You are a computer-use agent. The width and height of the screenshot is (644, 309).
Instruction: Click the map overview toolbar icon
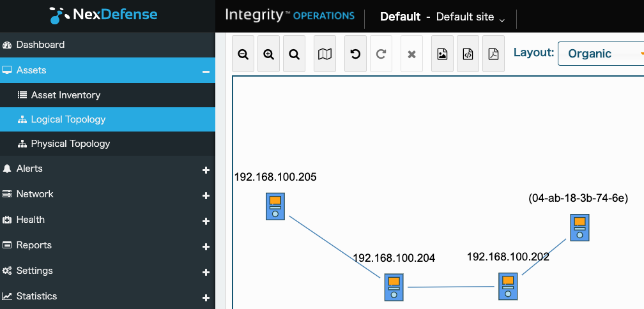[325, 54]
